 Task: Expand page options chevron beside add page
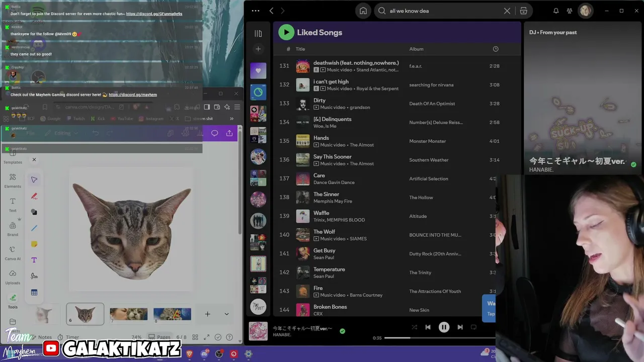[226, 314]
